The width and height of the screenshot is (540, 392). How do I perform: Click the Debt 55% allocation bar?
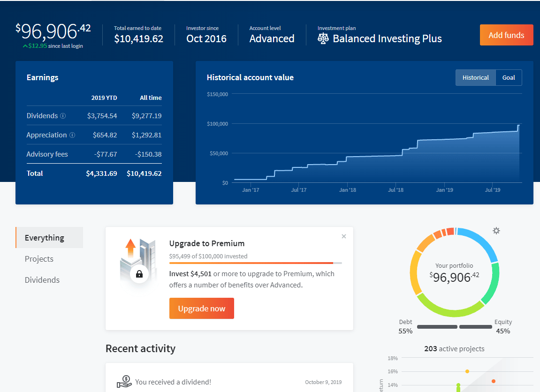pos(437,327)
